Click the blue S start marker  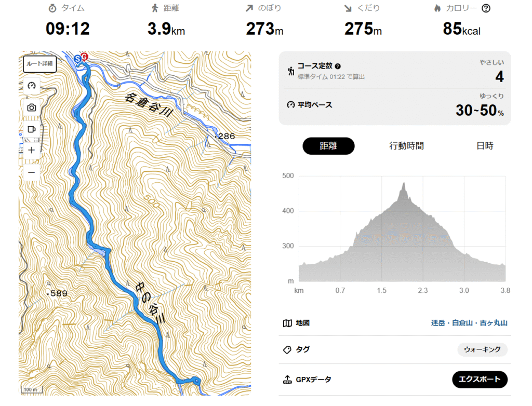pyautogui.click(x=78, y=59)
